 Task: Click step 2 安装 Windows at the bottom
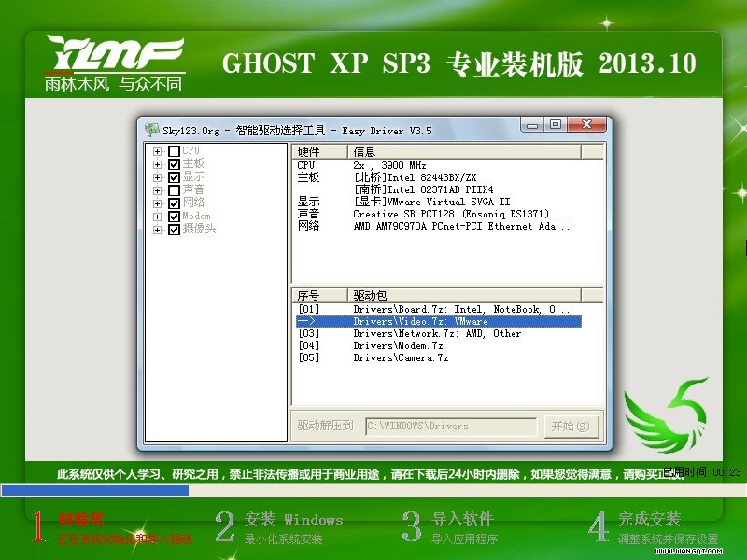tap(278, 527)
